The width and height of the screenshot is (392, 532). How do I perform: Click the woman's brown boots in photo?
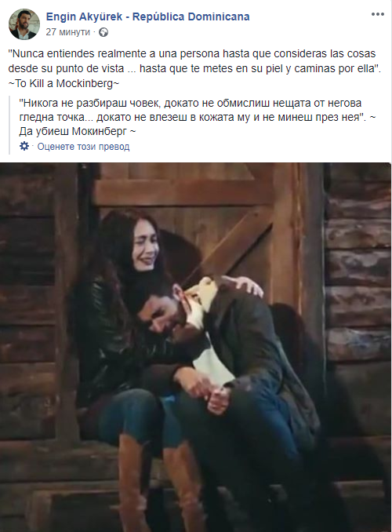[x=159, y=482]
